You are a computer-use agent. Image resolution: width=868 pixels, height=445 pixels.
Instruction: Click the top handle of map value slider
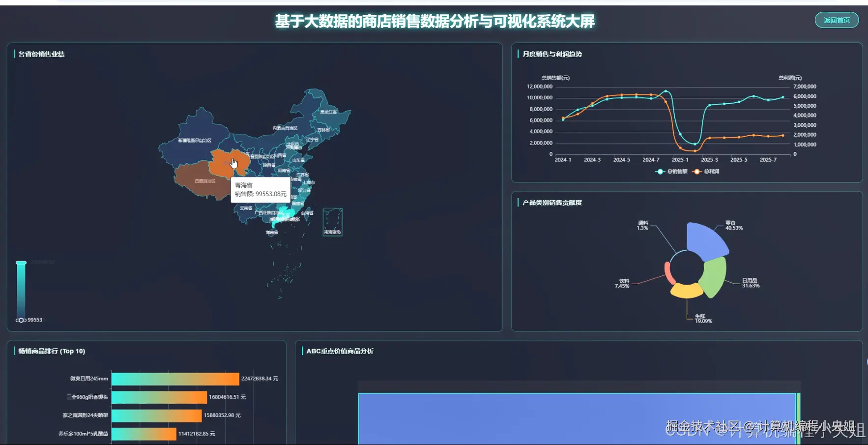(x=21, y=263)
